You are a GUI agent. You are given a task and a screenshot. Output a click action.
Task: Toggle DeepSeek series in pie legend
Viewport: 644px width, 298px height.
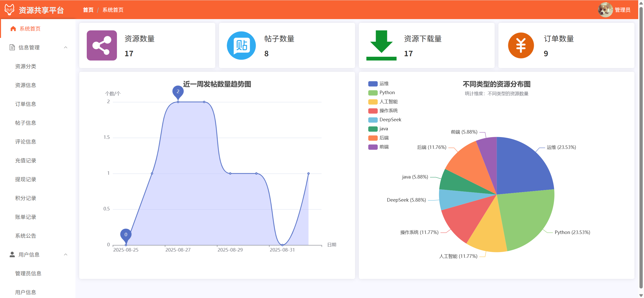click(373, 120)
